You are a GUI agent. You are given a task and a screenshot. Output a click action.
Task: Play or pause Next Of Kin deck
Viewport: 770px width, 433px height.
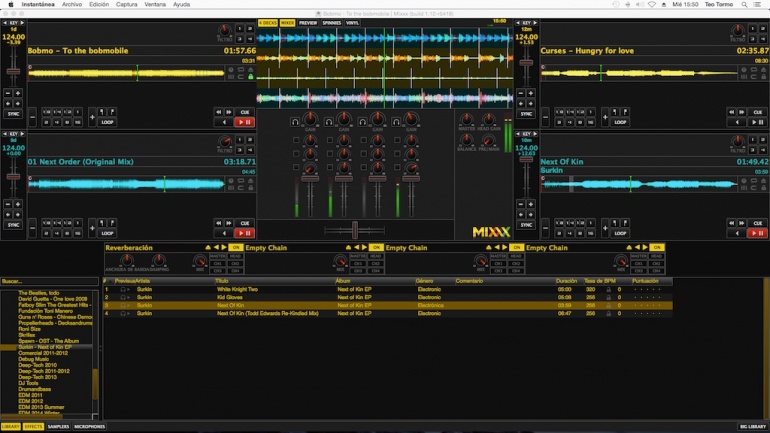coord(757,233)
